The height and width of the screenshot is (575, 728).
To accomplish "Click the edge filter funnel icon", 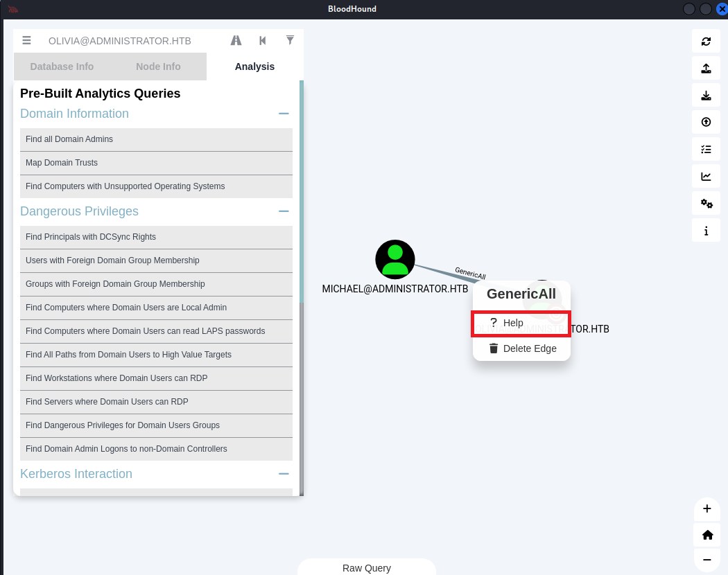I will (290, 40).
